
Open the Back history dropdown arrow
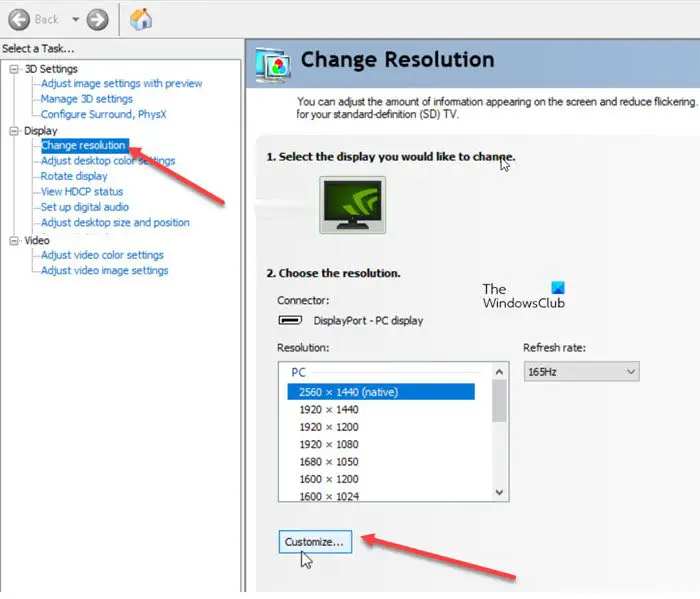coord(75,19)
